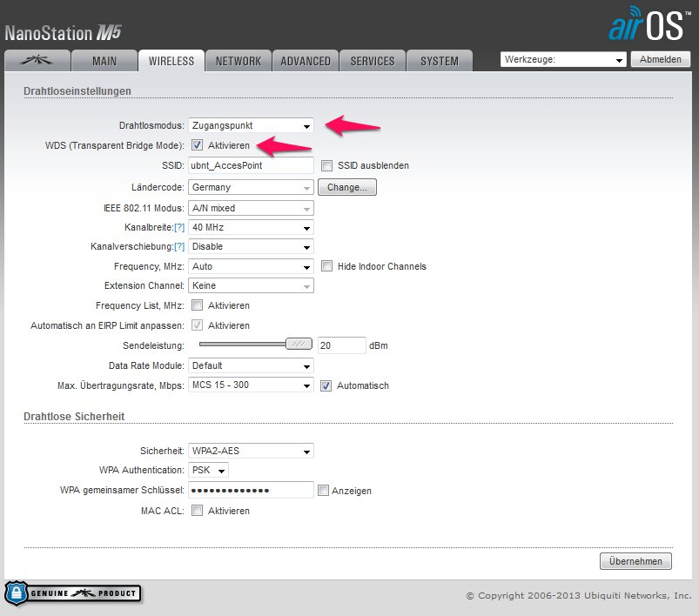Switch to the MAIN tab
699x616 pixels.
pyautogui.click(x=104, y=61)
